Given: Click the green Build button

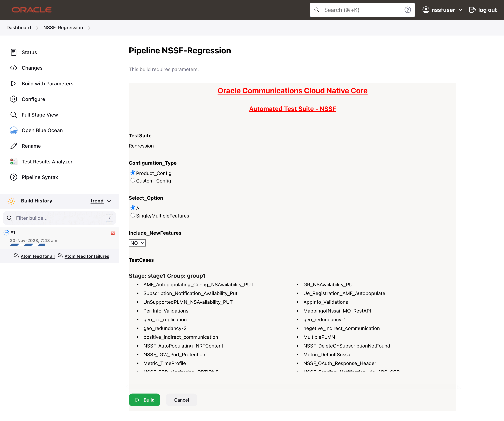Looking at the screenshot, I should [x=144, y=400].
